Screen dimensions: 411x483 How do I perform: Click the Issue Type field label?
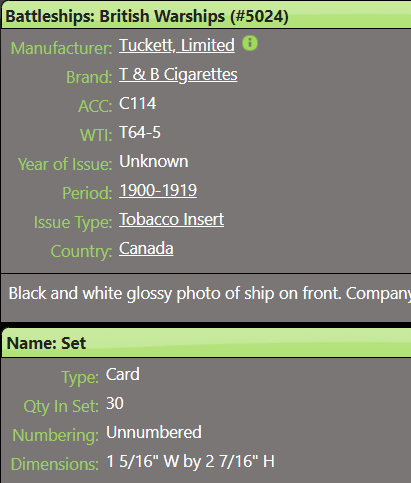pos(73,223)
